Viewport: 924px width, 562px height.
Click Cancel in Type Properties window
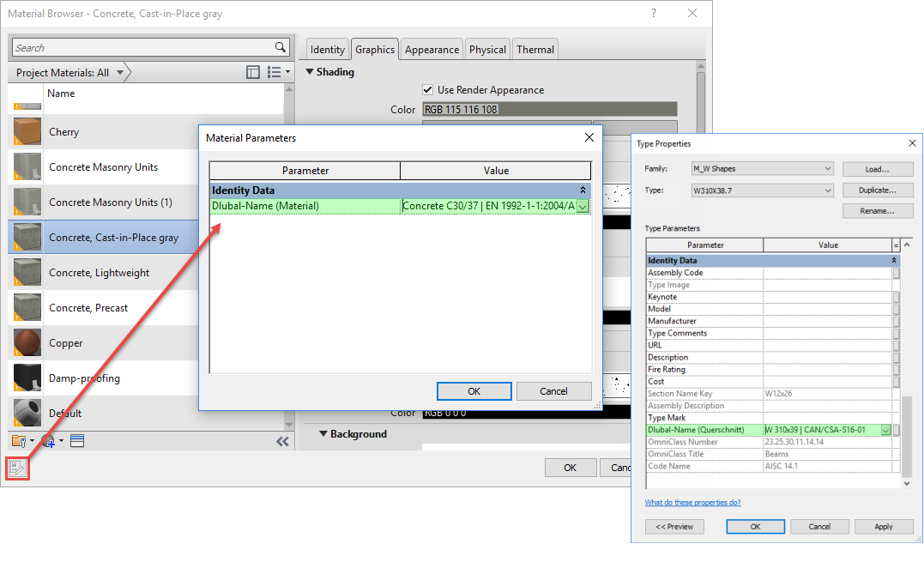coord(819,527)
